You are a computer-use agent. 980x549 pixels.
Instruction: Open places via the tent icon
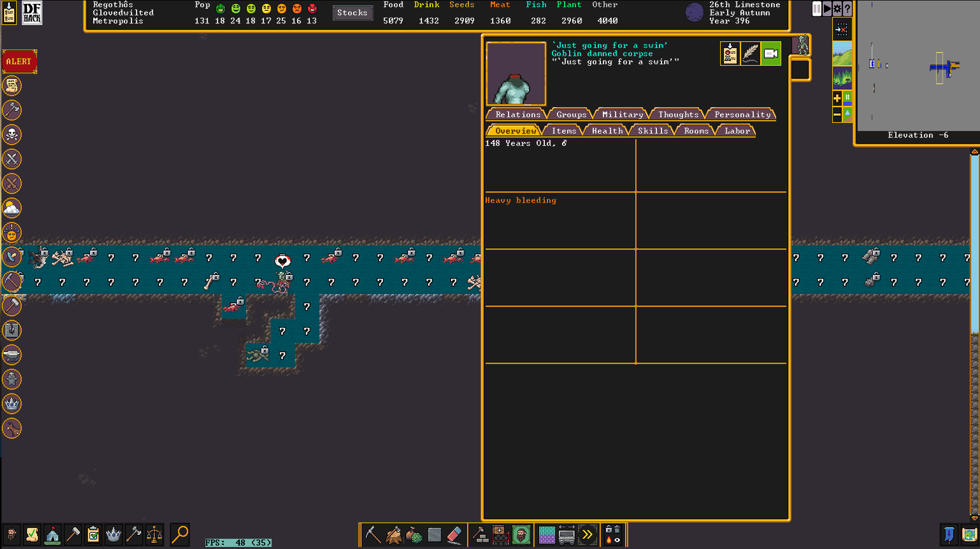pyautogui.click(x=52, y=535)
